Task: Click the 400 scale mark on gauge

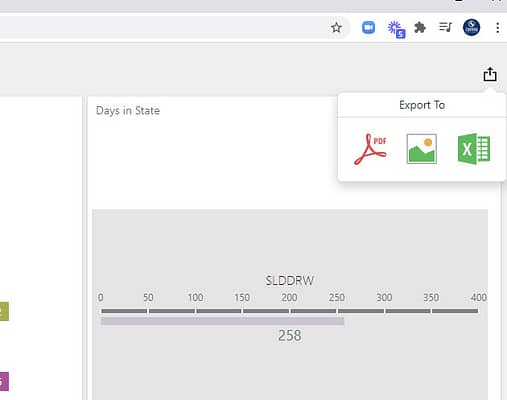Action: [x=478, y=297]
